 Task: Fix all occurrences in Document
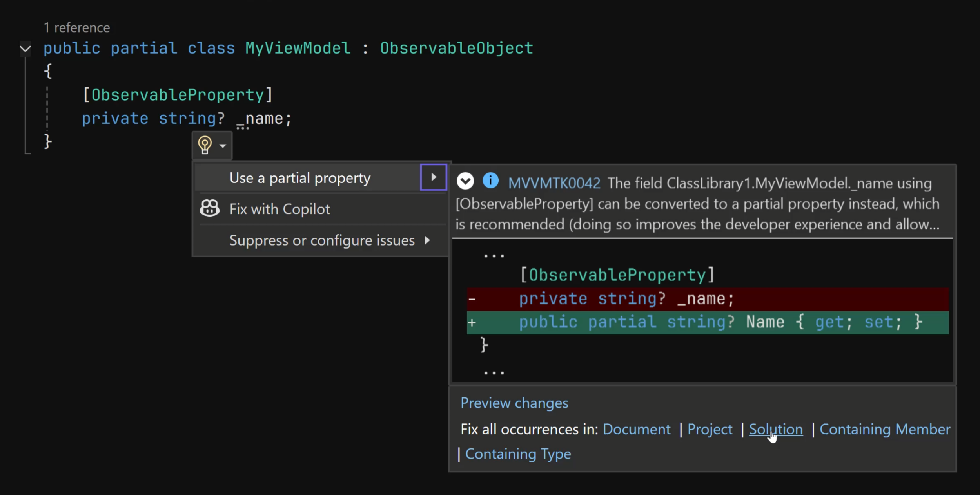[637, 429]
